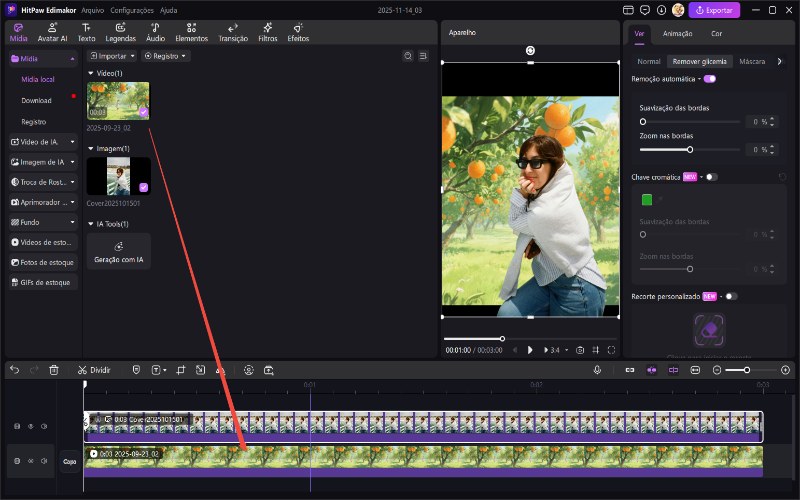Open the Transição library

point(233,33)
